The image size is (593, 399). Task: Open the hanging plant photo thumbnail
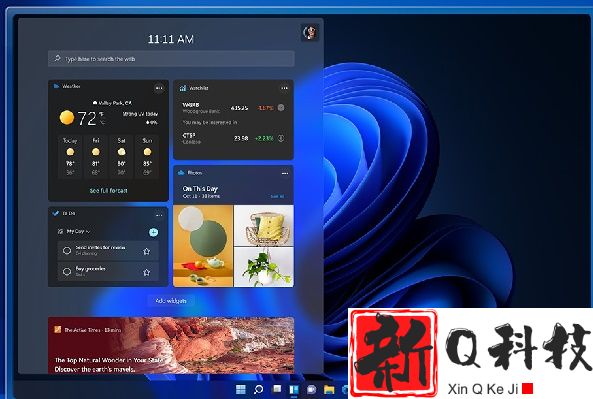264,267
